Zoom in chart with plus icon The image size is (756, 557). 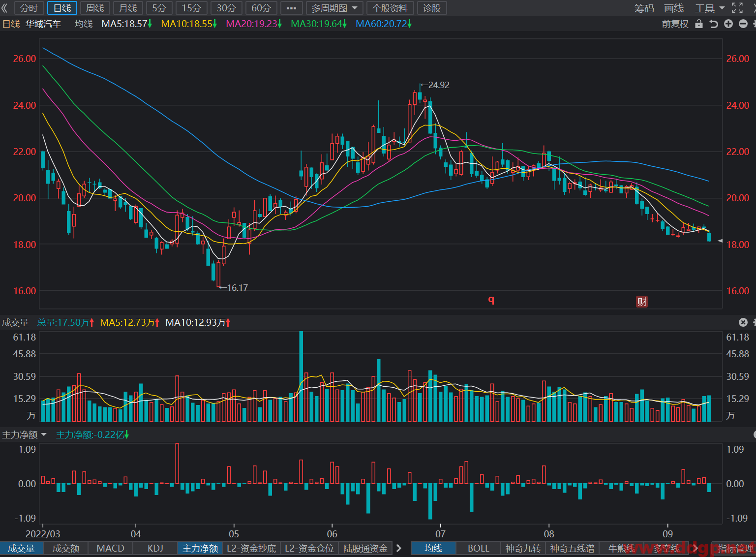[x=728, y=24]
